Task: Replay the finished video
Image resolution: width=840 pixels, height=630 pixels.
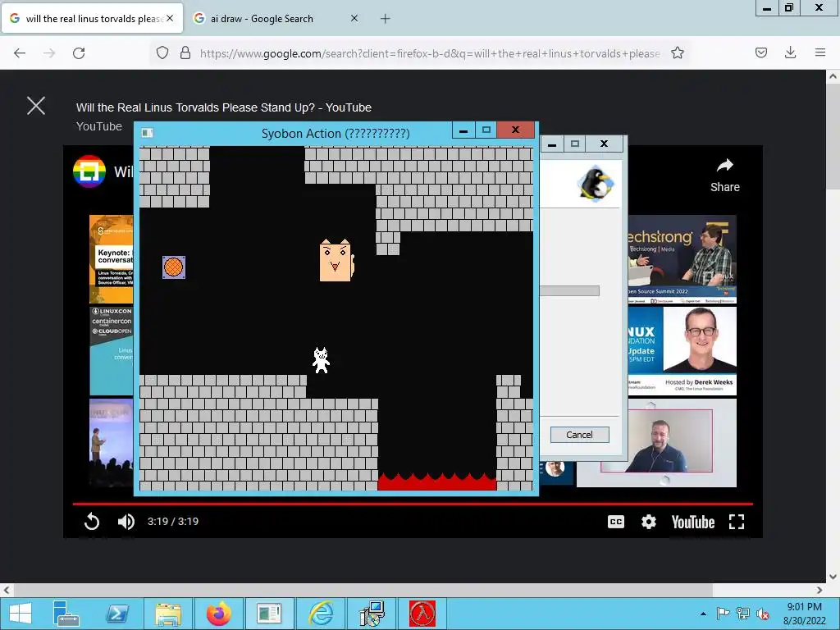Action: coord(92,521)
